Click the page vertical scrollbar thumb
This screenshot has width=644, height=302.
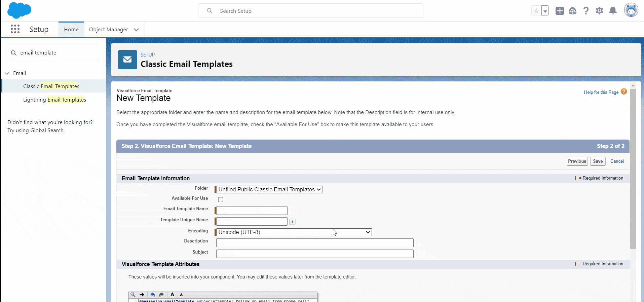pyautogui.click(x=633, y=169)
